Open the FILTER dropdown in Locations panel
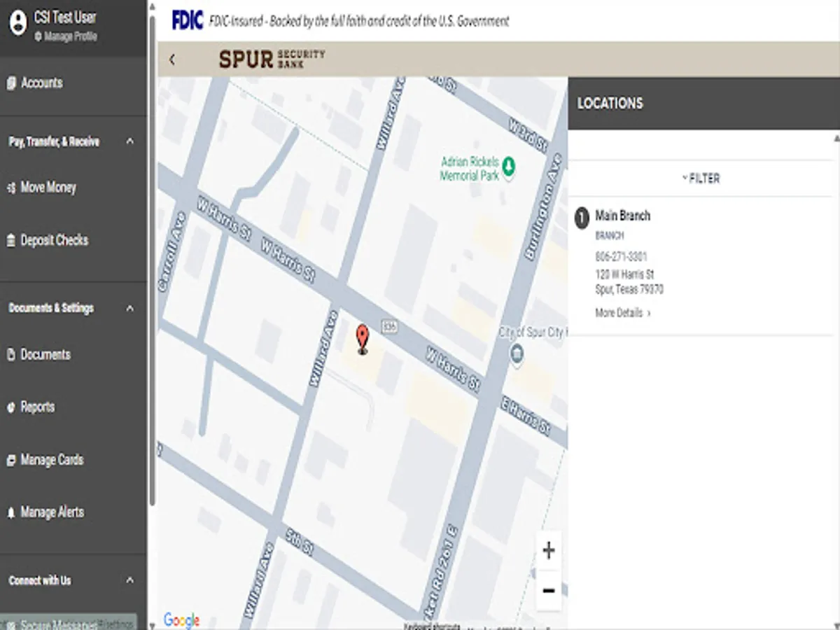Screen dimensions: 840x630 (701, 178)
